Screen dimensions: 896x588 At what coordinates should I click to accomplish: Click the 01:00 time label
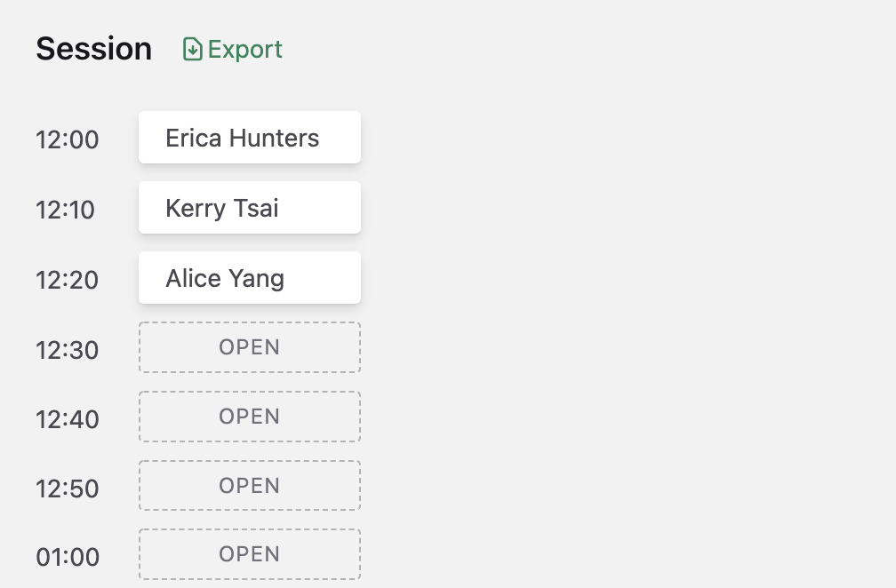point(68,557)
